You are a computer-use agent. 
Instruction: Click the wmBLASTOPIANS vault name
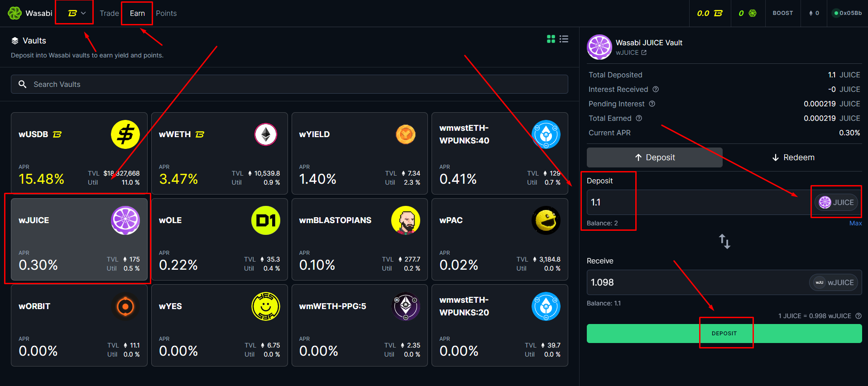click(x=335, y=220)
